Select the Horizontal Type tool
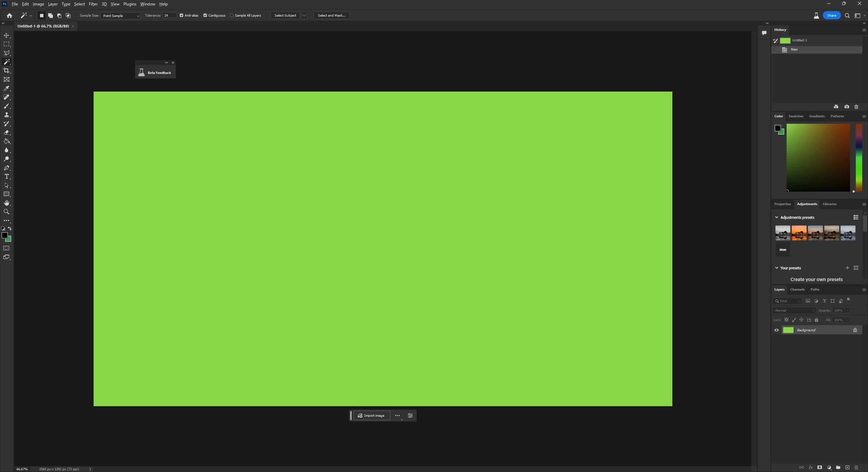868x472 pixels. tap(6, 177)
